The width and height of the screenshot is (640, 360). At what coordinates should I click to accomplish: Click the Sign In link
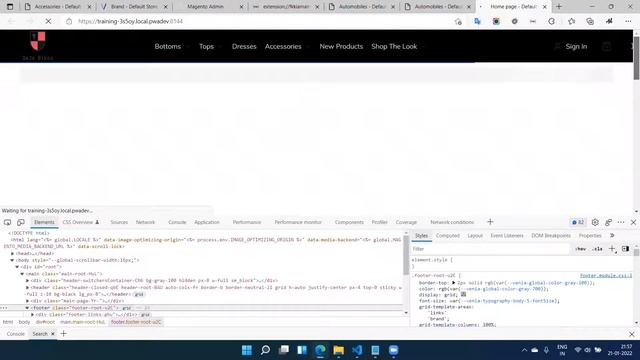tap(576, 47)
